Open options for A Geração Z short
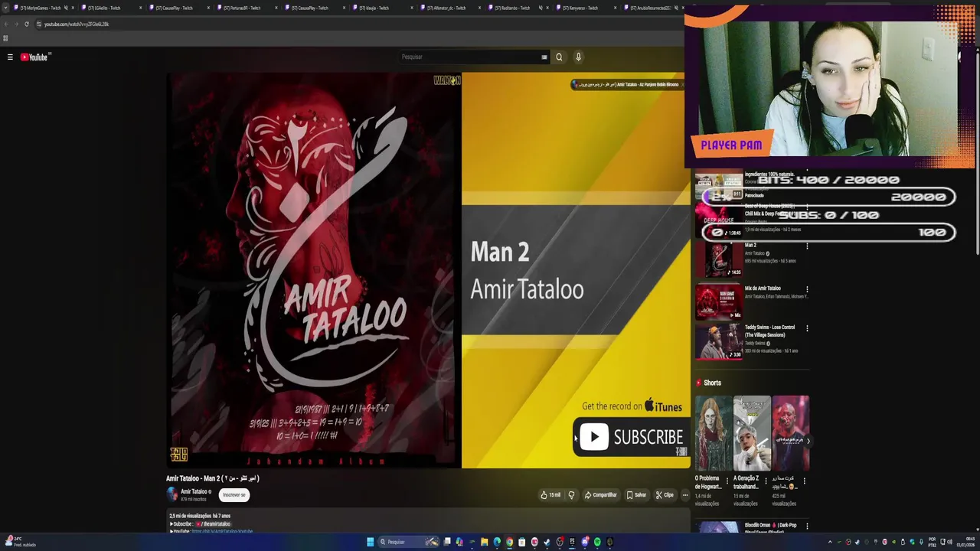 point(766,481)
